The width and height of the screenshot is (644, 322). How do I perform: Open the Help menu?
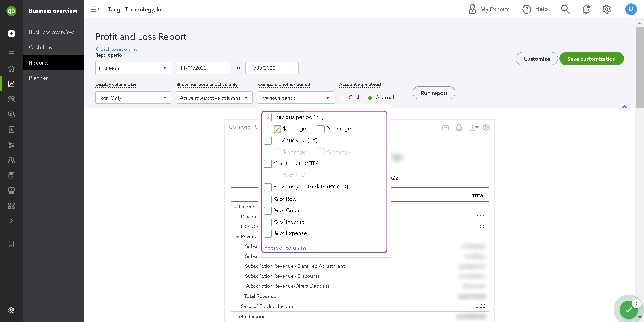coord(535,9)
